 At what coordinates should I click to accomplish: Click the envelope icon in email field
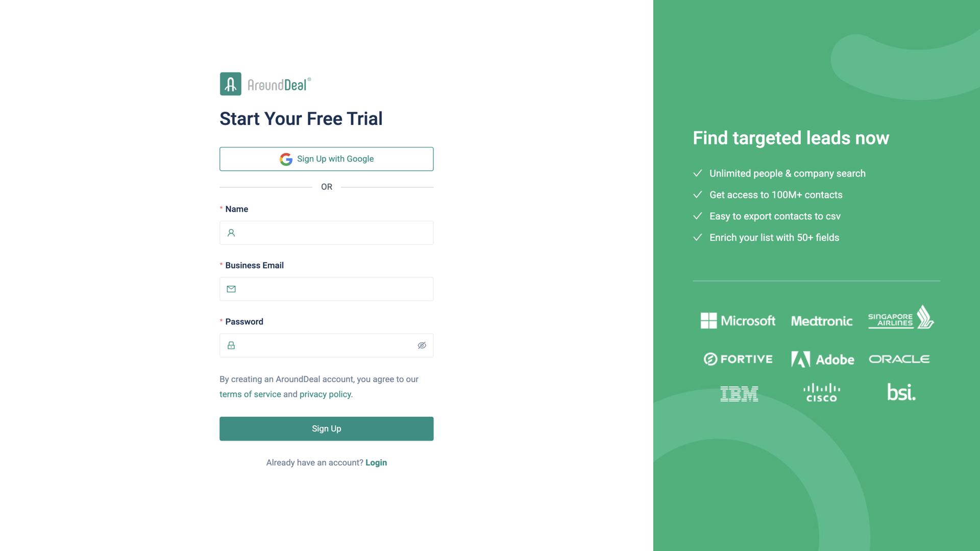[231, 289]
